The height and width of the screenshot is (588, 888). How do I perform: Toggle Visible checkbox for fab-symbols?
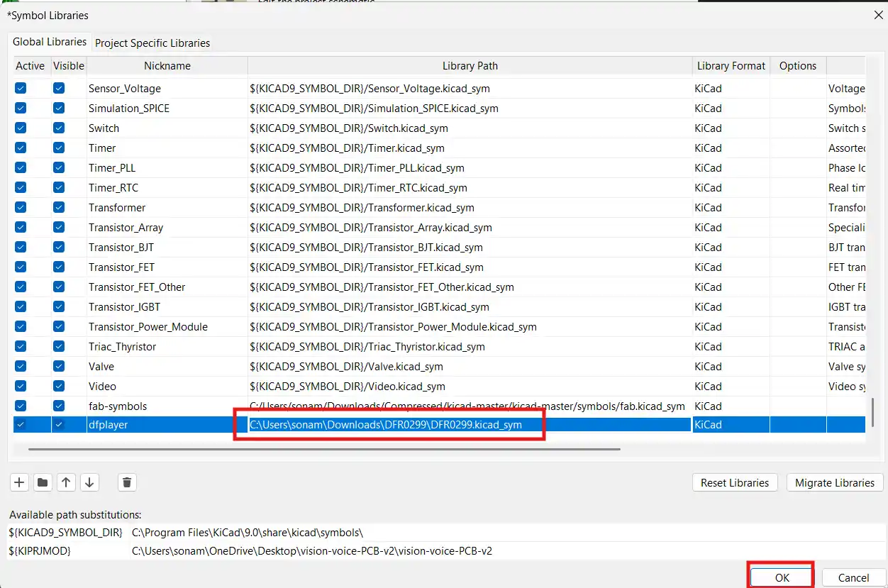59,406
